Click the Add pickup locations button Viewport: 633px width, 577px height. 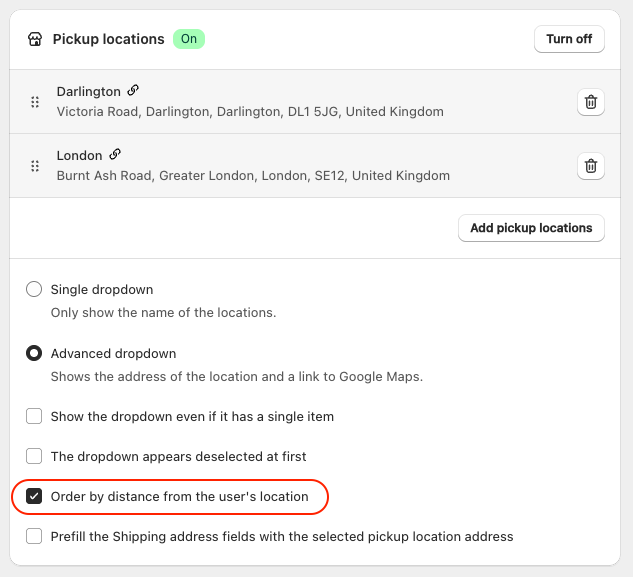531,228
